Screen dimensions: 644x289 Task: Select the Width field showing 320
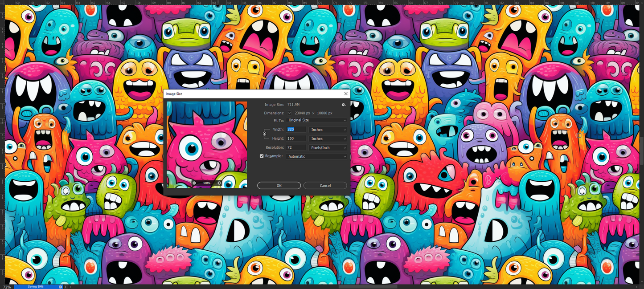[295, 129]
